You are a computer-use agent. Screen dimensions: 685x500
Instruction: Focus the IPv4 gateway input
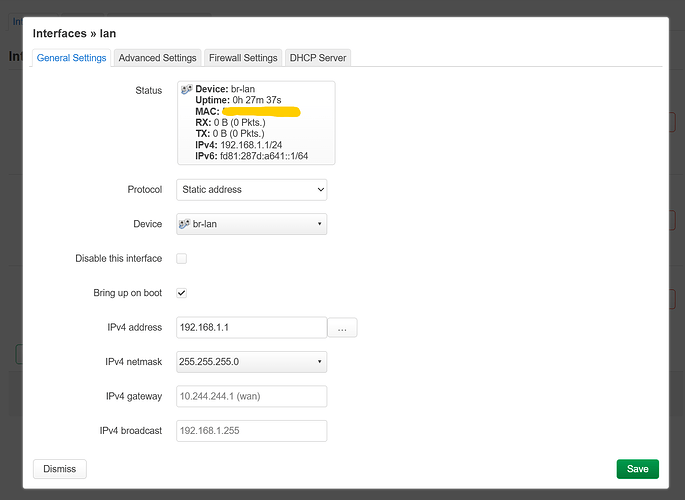251,396
